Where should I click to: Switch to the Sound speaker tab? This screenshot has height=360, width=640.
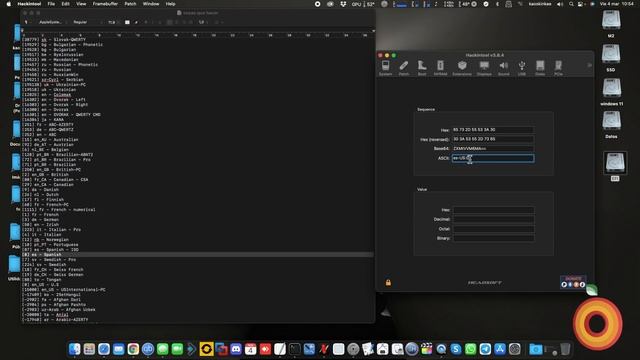coord(504,68)
